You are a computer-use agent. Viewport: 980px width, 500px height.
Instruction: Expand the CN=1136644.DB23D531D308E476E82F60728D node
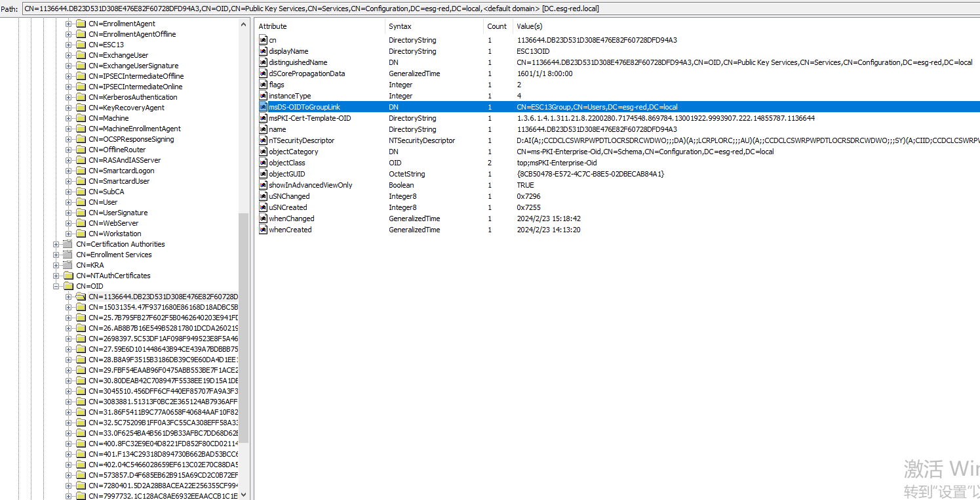click(x=68, y=297)
